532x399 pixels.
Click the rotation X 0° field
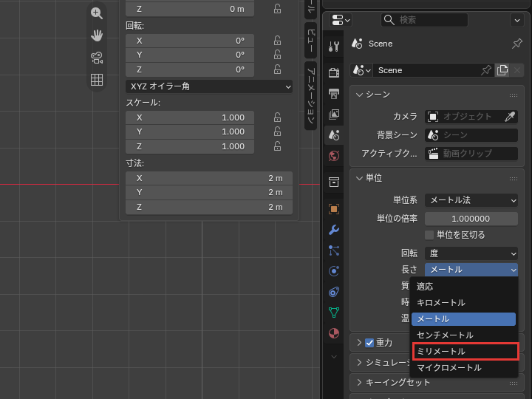click(190, 41)
